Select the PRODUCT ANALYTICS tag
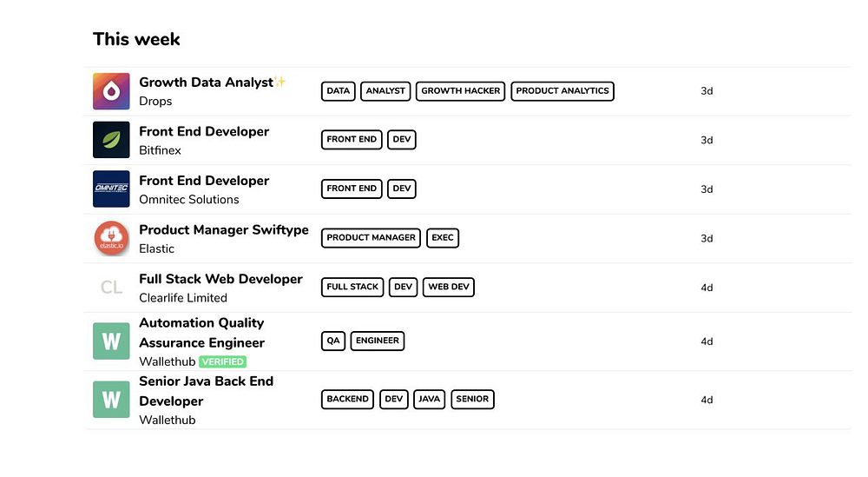The width and height of the screenshot is (868, 477). pyautogui.click(x=562, y=91)
